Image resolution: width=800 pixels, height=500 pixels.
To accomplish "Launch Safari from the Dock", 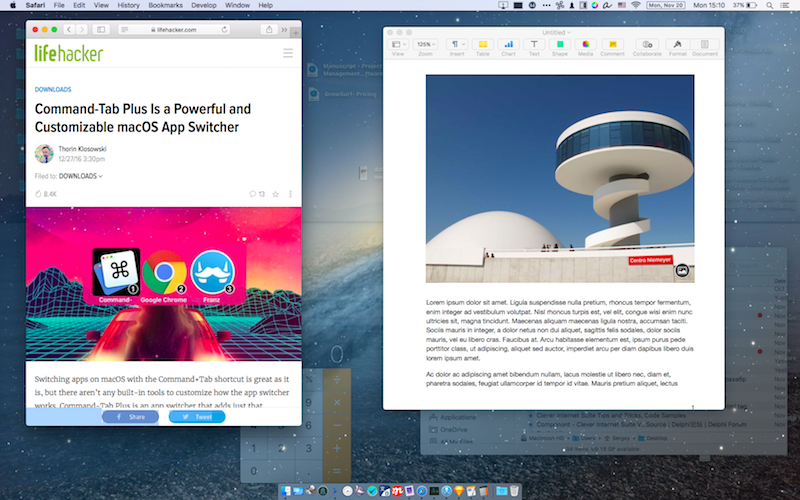I will click(x=421, y=491).
